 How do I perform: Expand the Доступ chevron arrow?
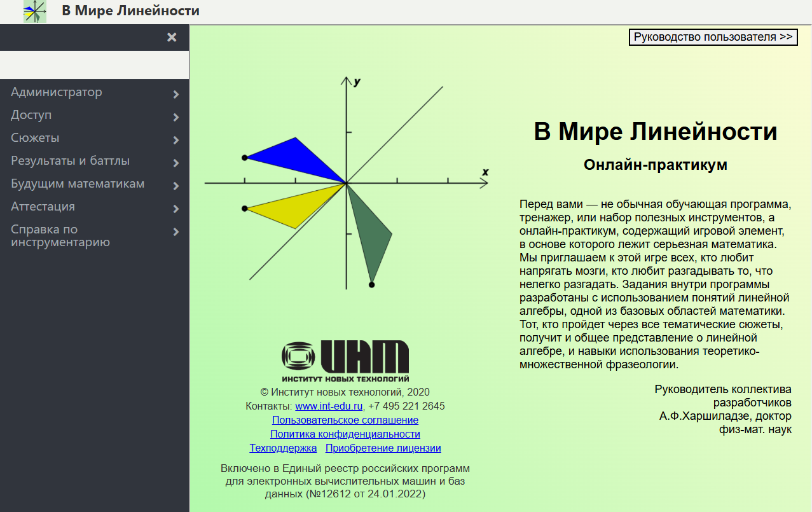tap(176, 117)
